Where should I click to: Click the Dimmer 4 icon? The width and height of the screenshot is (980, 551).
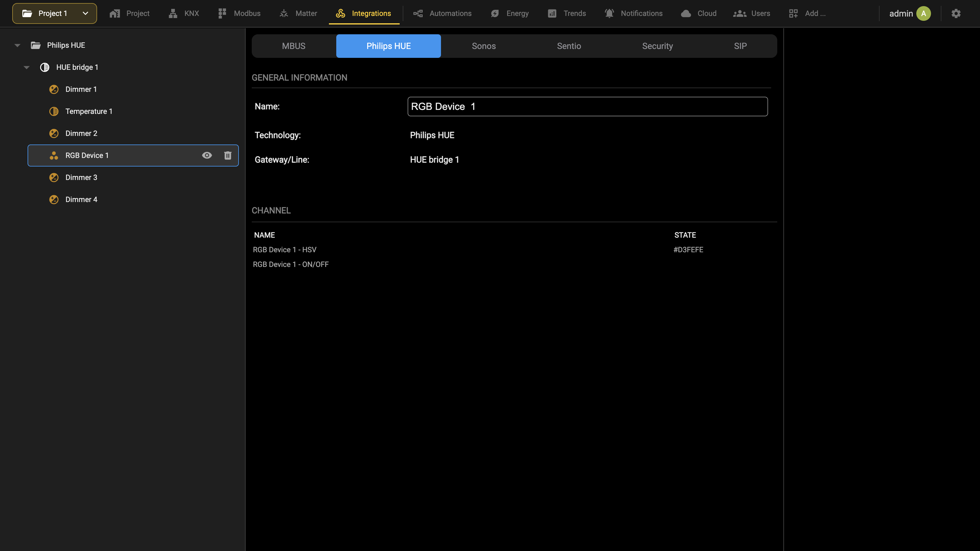pos(54,200)
